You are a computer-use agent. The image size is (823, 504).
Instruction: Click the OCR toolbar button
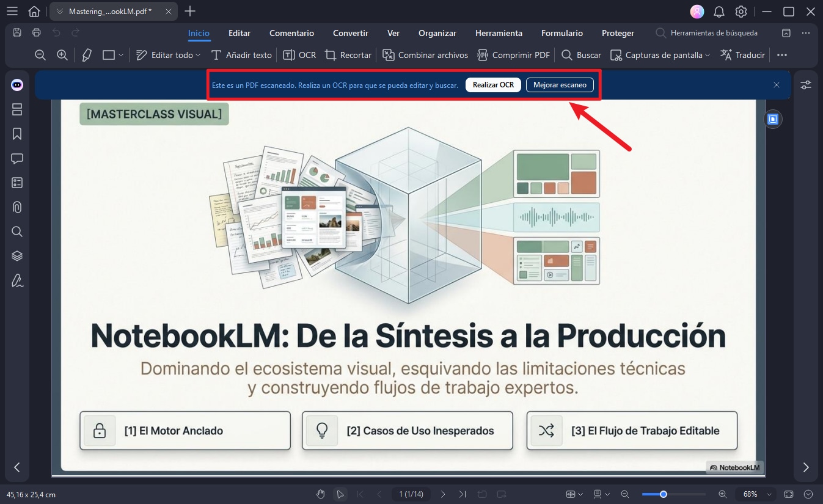click(299, 55)
